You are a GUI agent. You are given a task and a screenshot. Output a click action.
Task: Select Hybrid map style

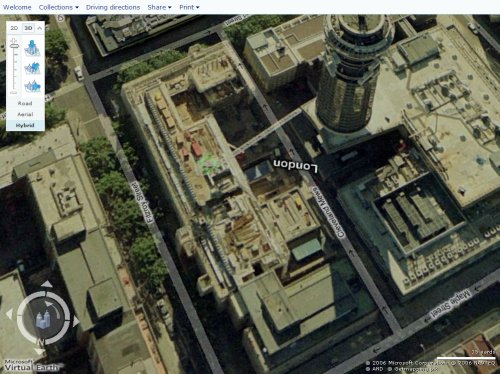point(25,125)
